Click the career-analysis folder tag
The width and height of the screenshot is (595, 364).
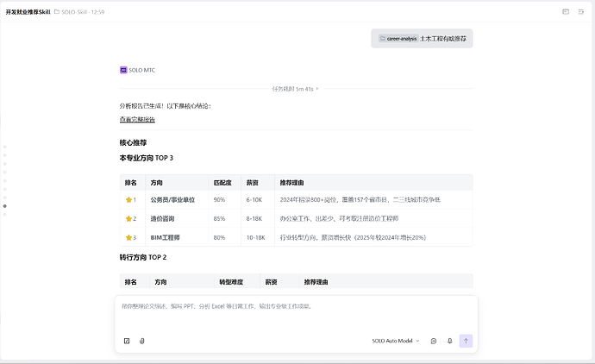(398, 38)
